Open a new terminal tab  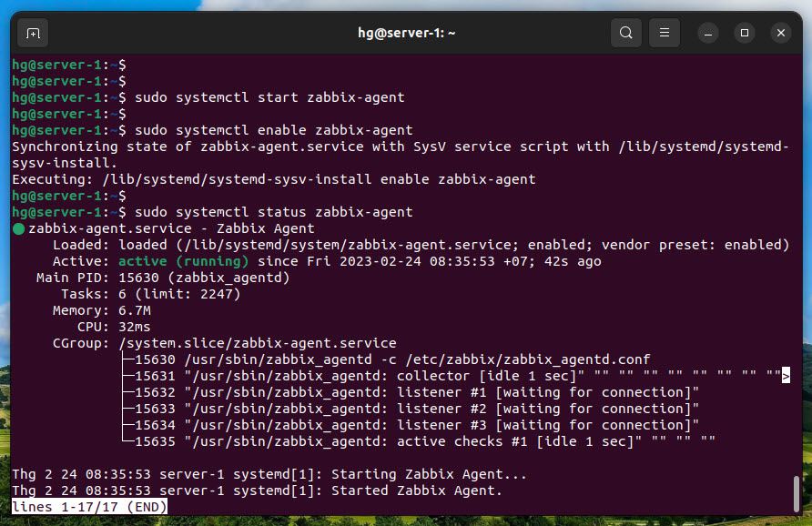[33, 33]
